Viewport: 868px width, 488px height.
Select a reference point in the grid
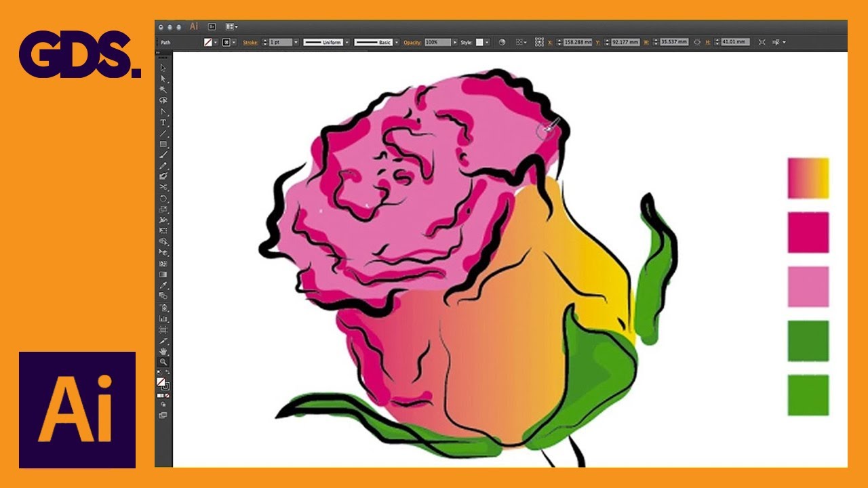coord(539,42)
